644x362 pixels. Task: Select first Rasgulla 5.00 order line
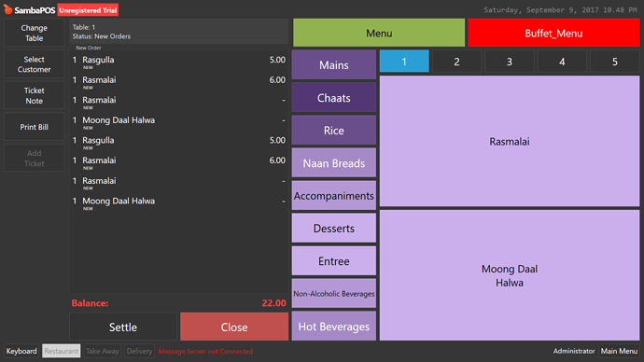point(179,62)
